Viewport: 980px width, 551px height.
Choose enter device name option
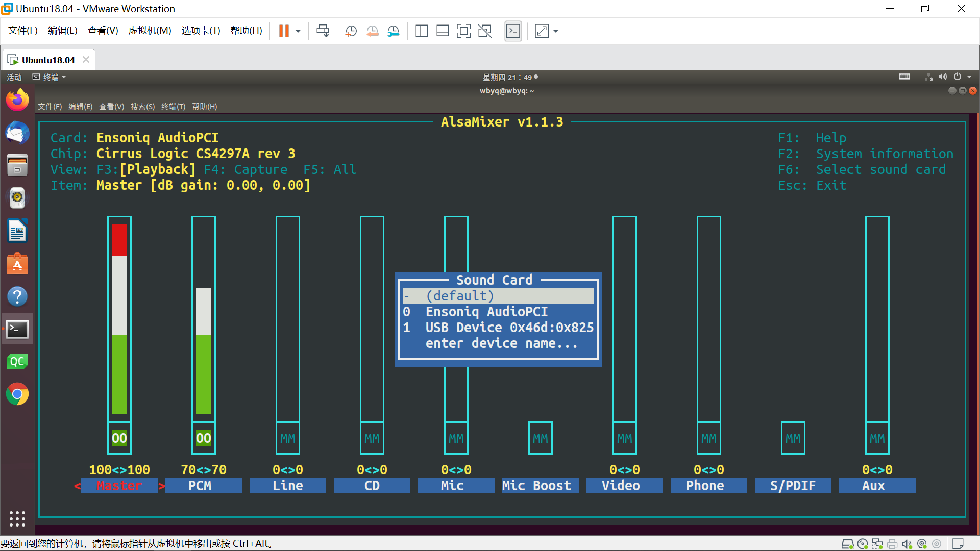[502, 343]
